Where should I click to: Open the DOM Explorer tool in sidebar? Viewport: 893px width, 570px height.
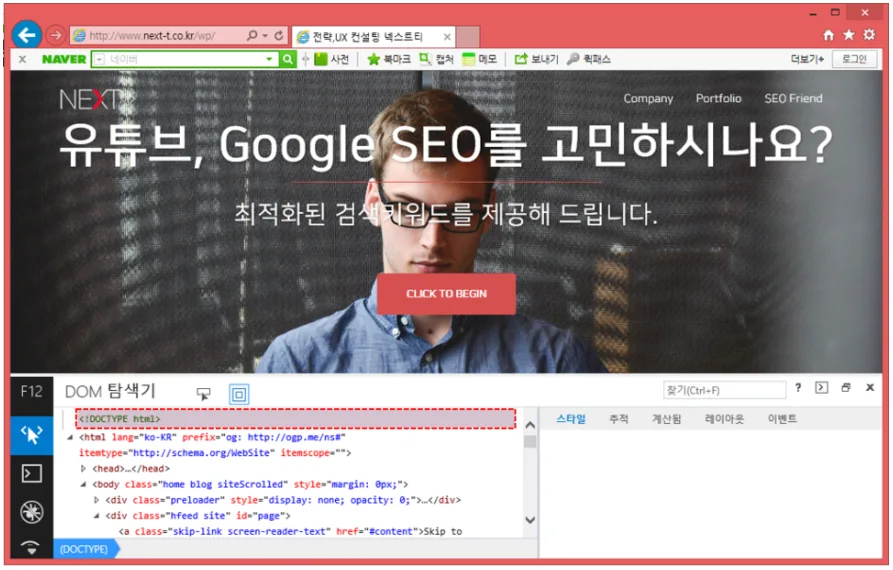pyautogui.click(x=32, y=434)
